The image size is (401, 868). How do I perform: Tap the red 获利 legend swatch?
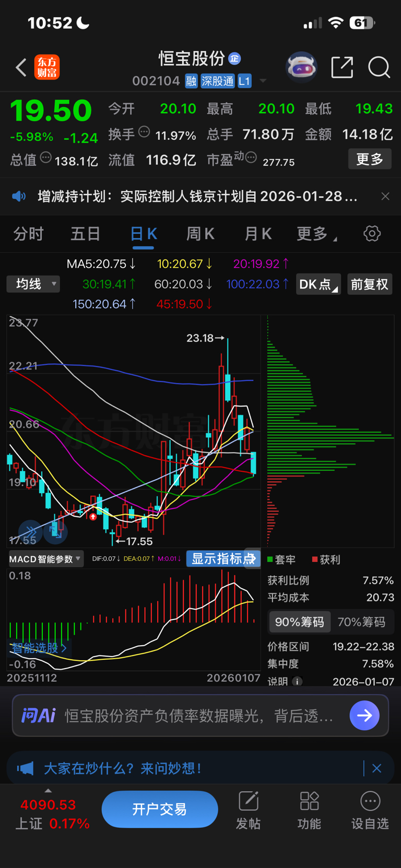coord(315,560)
